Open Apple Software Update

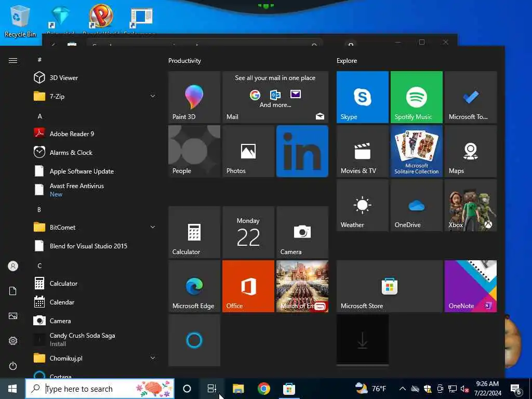pos(95,171)
